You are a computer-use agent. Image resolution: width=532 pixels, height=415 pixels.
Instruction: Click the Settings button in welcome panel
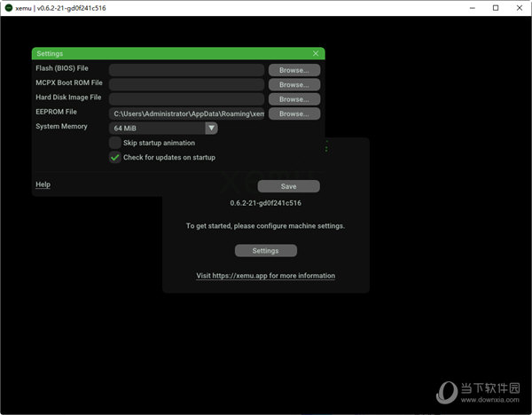(x=266, y=251)
